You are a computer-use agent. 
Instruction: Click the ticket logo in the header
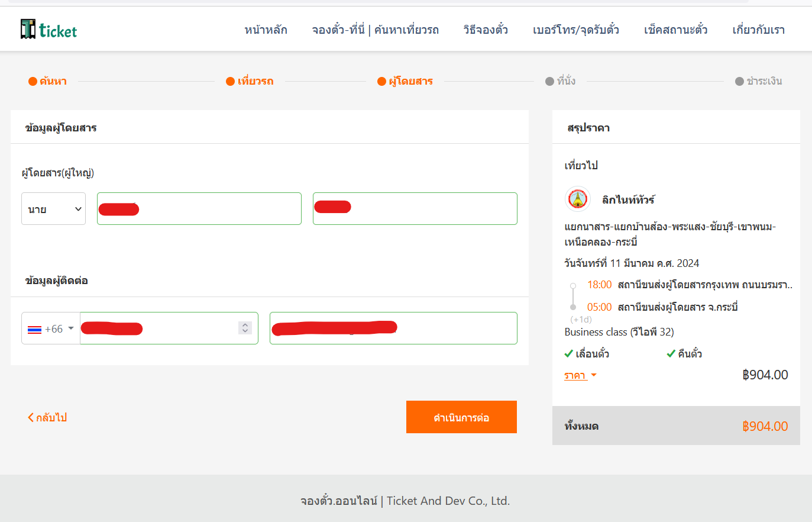pos(48,30)
